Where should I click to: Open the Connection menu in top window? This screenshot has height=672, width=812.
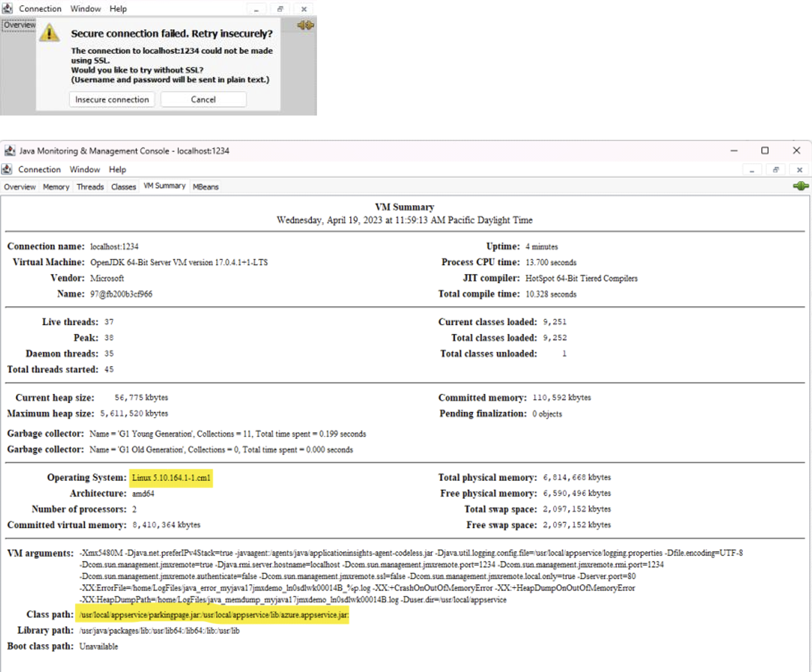pos(40,9)
